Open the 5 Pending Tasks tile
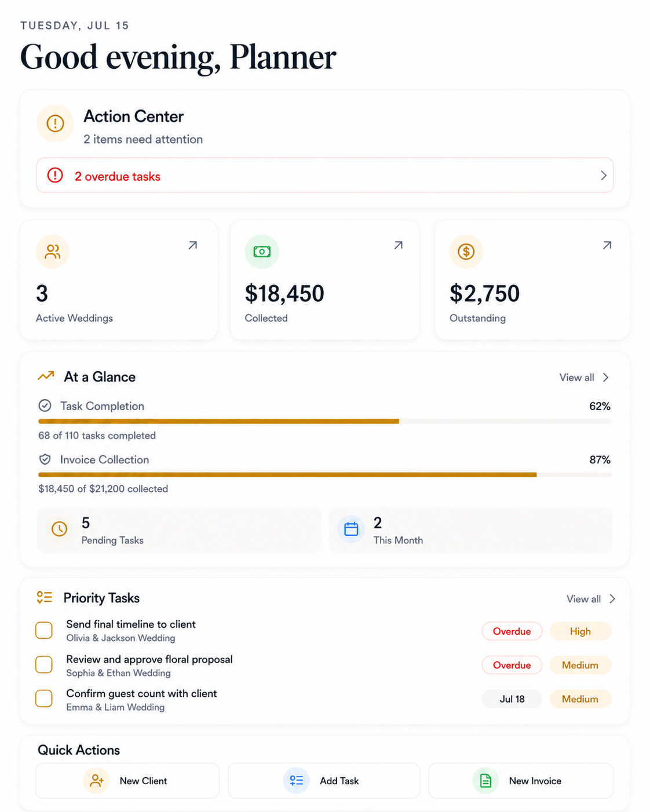The image size is (650, 812). [179, 531]
